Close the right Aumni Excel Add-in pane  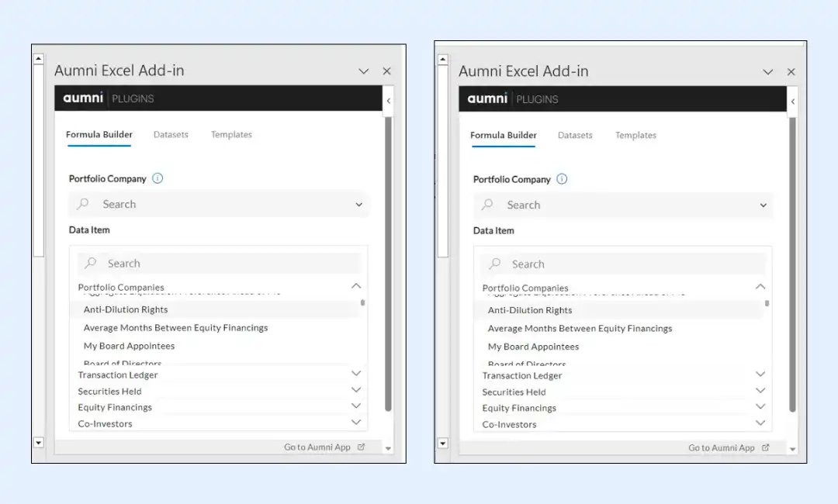(x=791, y=72)
